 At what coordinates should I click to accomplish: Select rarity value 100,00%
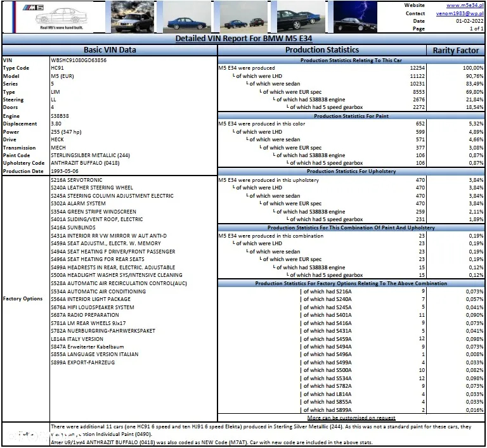(x=473, y=68)
